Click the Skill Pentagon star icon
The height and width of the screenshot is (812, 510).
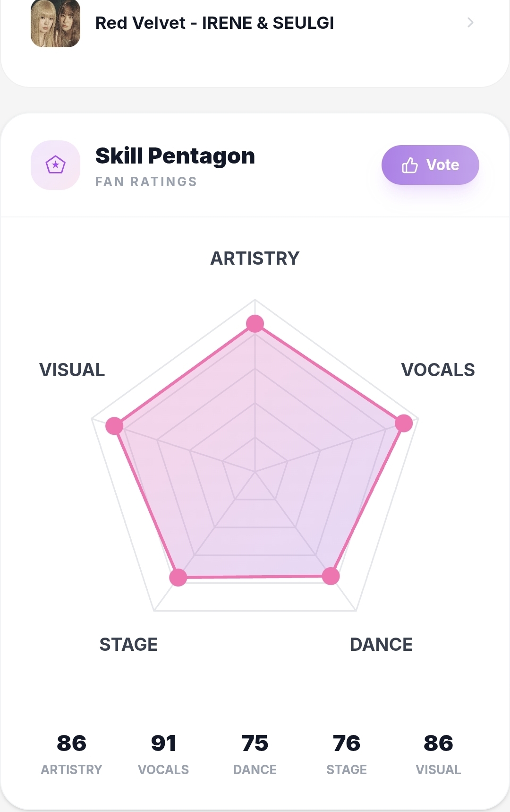[56, 165]
